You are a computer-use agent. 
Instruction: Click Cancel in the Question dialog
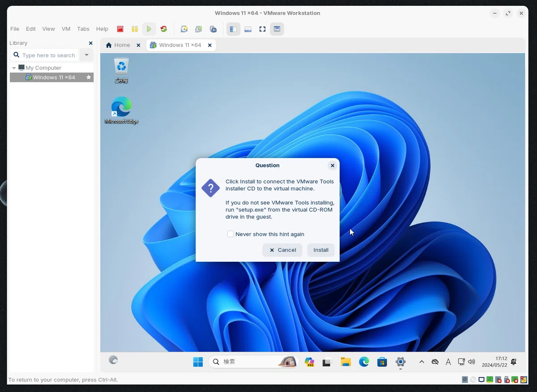[282, 250]
